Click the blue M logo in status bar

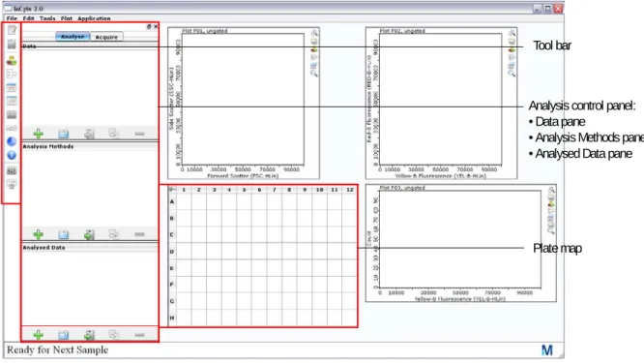(547, 350)
